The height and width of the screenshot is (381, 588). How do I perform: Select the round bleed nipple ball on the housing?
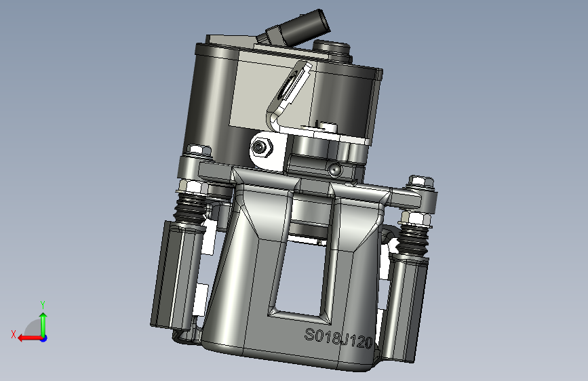coord(335,170)
